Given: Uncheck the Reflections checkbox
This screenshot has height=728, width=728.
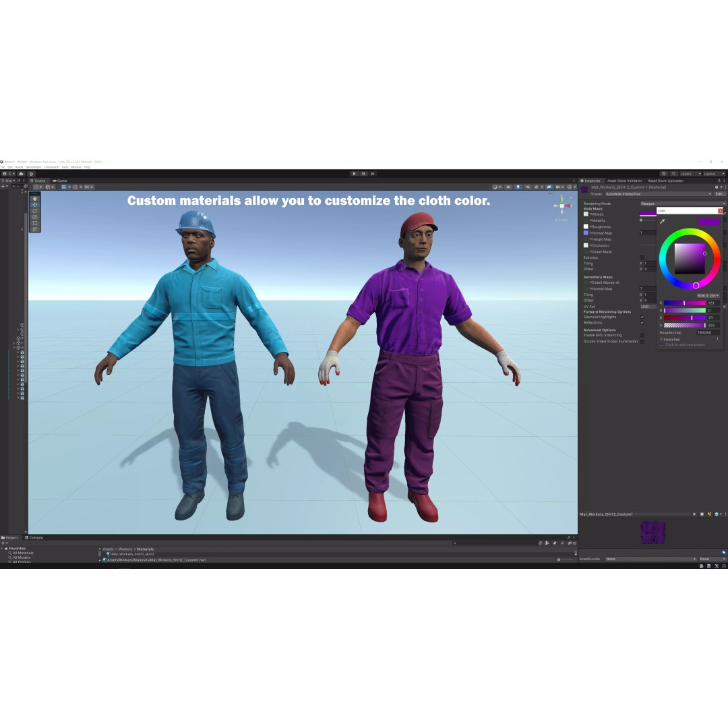Looking at the screenshot, I should [642, 323].
